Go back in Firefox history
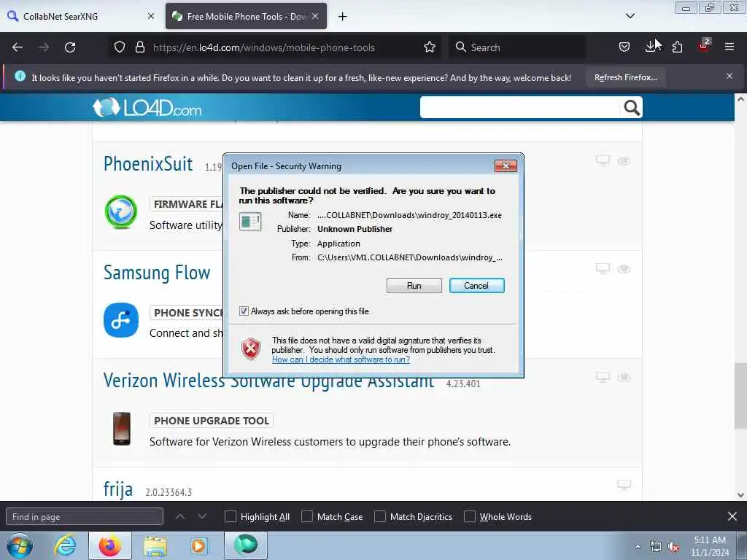Viewport: 747px width, 560px height. pyautogui.click(x=18, y=47)
